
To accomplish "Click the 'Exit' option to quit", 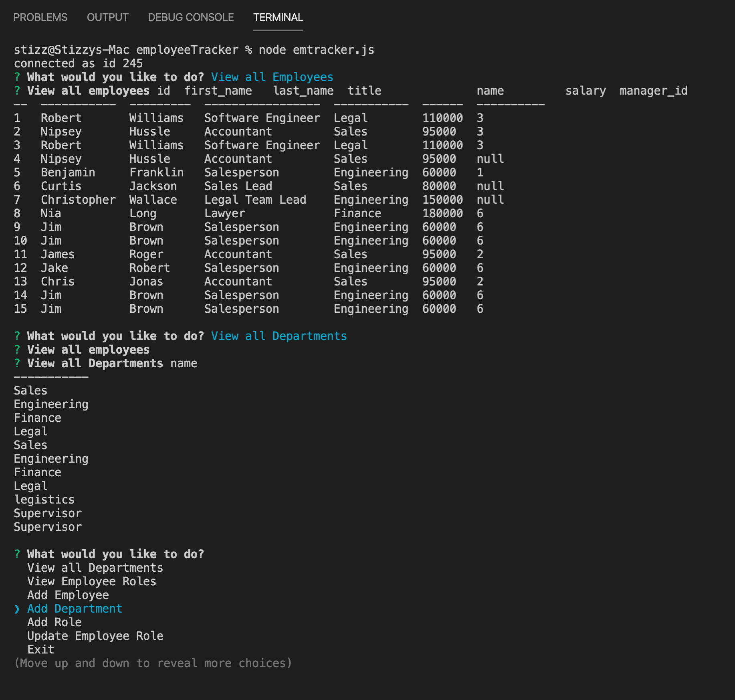I will [40, 649].
